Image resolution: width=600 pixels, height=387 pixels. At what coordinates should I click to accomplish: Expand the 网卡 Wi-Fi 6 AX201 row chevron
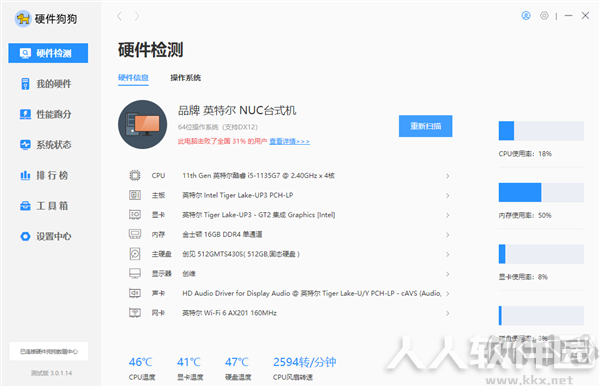pyautogui.click(x=447, y=313)
